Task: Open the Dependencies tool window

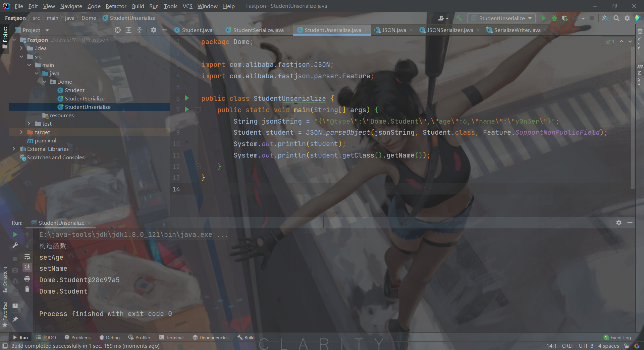Action: 211,338
